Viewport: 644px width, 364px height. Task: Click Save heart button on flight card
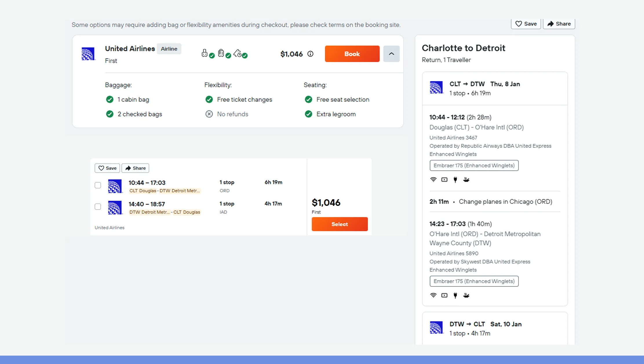(x=107, y=168)
